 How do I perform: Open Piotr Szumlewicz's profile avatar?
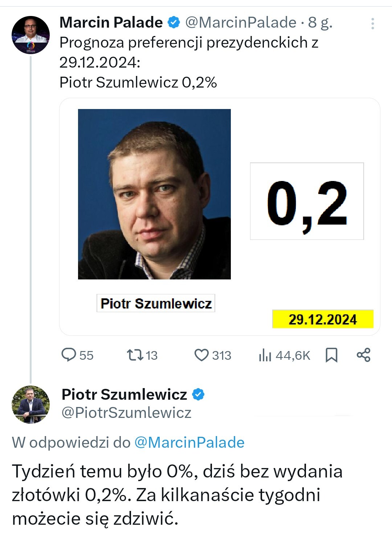[31, 404]
